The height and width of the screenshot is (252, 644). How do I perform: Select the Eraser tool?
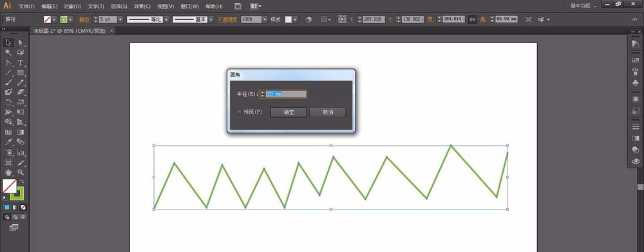coord(21,93)
